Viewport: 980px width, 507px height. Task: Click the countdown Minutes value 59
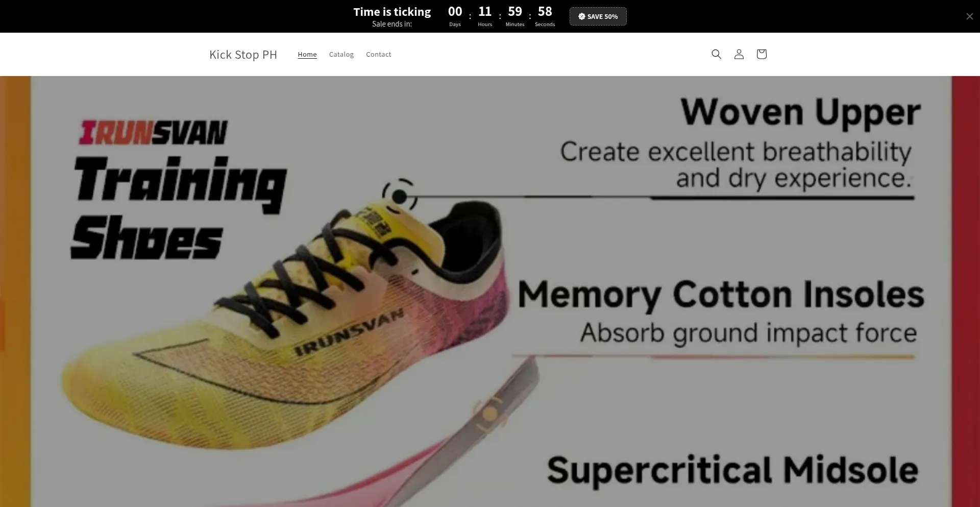[x=515, y=11]
